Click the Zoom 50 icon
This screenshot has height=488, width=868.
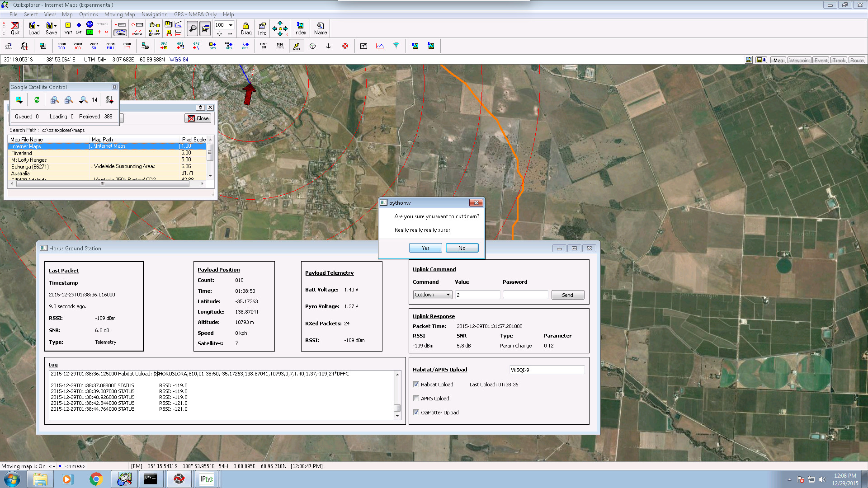pyautogui.click(x=94, y=46)
